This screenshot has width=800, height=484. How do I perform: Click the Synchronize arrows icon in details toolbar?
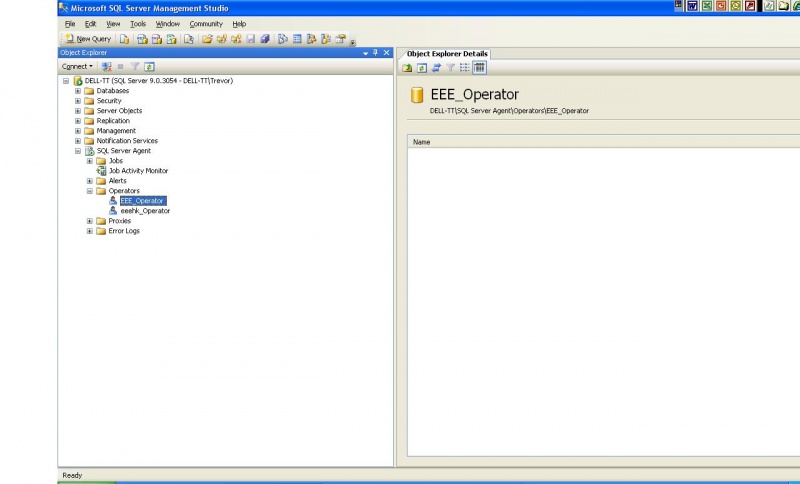(x=436, y=68)
